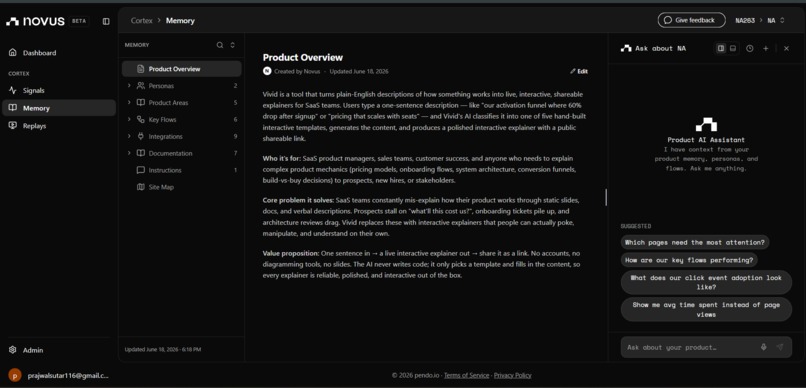Close the Ask about NA panel

click(x=786, y=48)
